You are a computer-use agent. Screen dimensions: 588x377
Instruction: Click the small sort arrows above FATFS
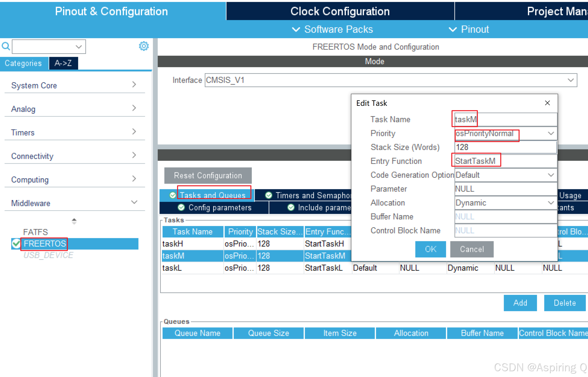coord(74,221)
